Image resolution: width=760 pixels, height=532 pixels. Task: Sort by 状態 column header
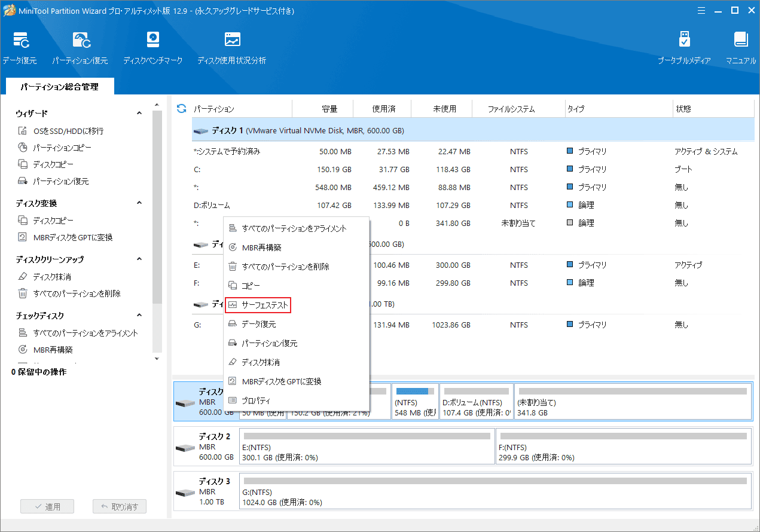click(714, 109)
